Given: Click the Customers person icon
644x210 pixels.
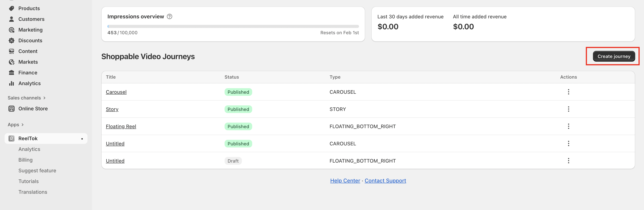Looking at the screenshot, I should [x=12, y=19].
